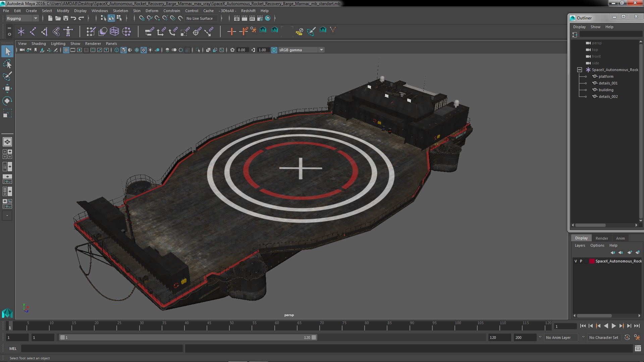The height and width of the screenshot is (362, 644).
Task: Click the play forwards button
Action: pos(613,326)
